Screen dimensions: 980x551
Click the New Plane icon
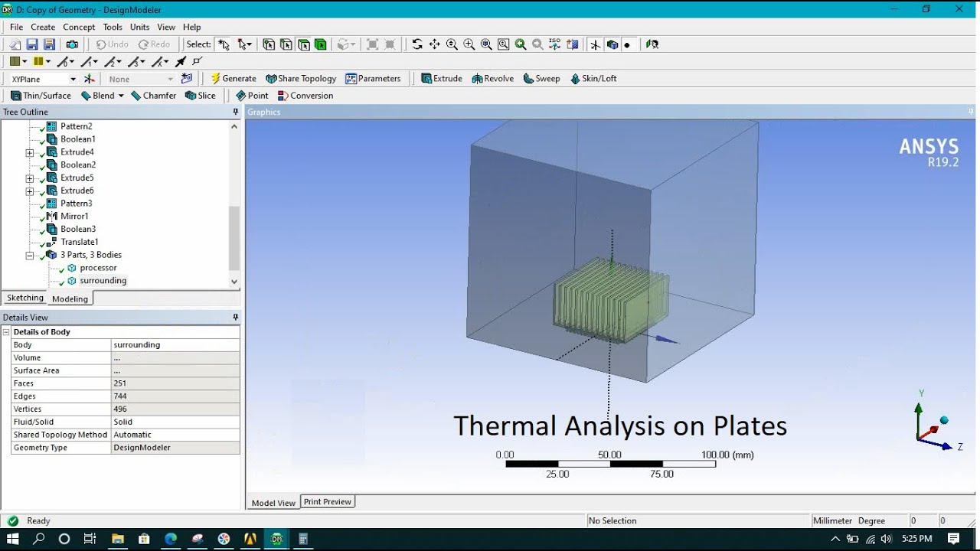pos(90,79)
